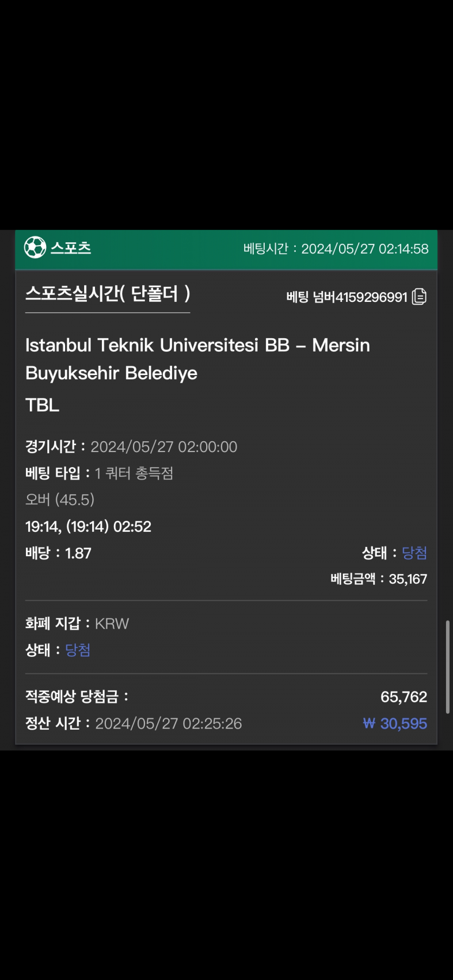Click the 베팅시간 timestamp in green header
Screen dimensions: 453x980
point(336,249)
